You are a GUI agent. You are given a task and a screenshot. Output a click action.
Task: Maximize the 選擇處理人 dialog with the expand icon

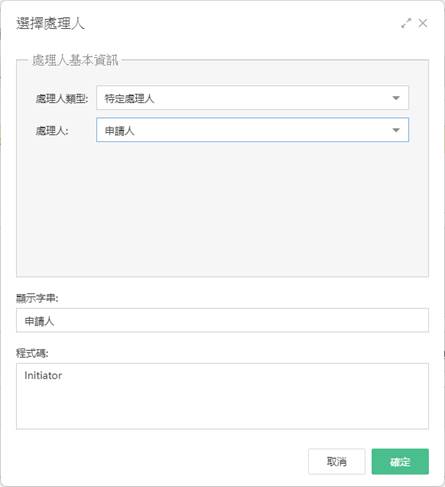[406, 23]
